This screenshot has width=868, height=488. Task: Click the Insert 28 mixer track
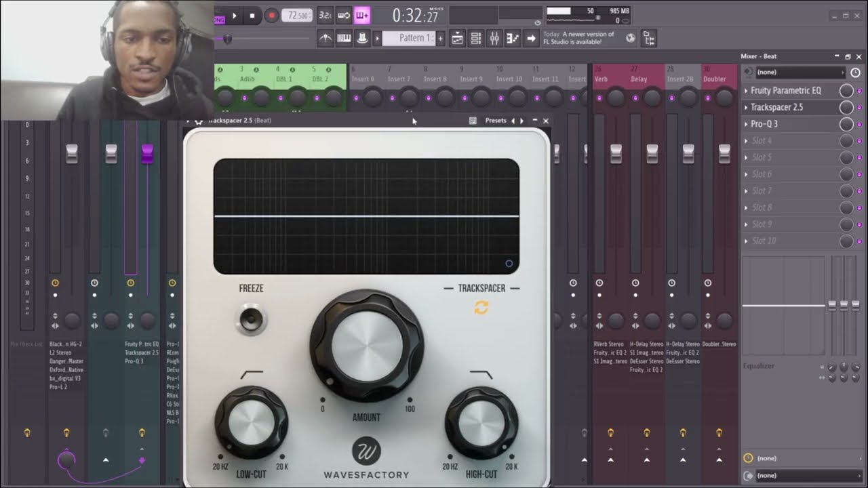(680, 79)
